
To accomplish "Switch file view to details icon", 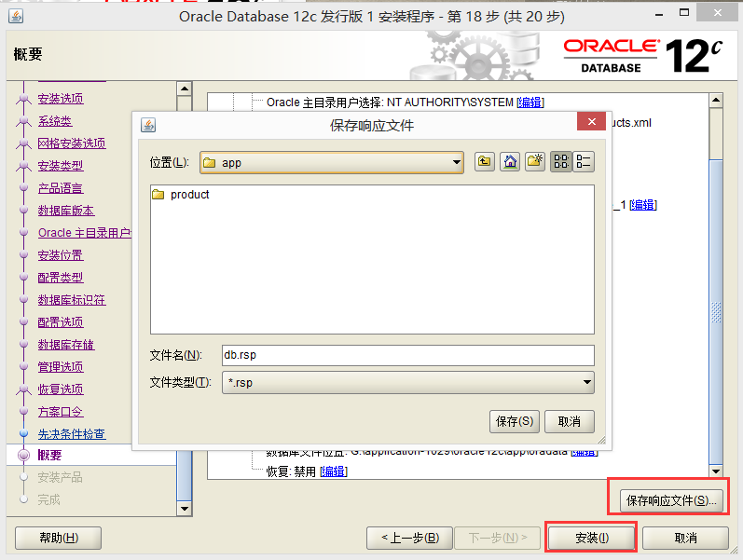I will [584, 162].
